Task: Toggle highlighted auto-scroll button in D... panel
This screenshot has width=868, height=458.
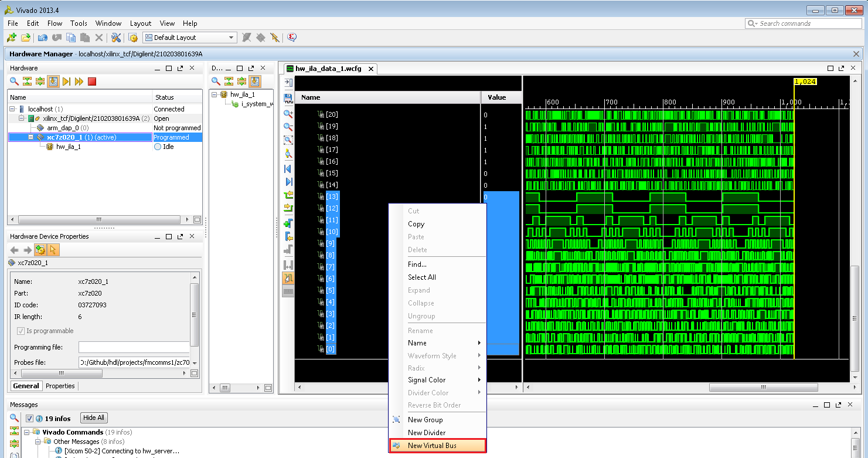Action: [254, 82]
